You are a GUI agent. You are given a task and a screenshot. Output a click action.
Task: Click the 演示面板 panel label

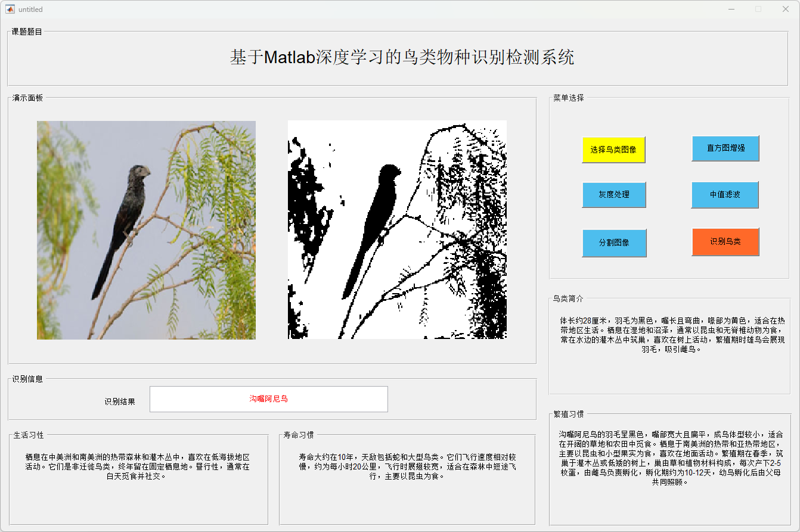pos(28,98)
